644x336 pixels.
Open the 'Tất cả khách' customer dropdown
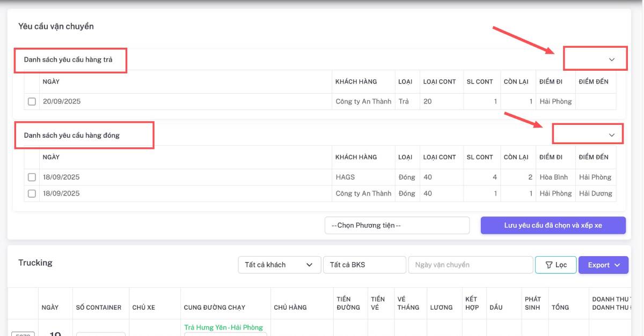(279, 265)
